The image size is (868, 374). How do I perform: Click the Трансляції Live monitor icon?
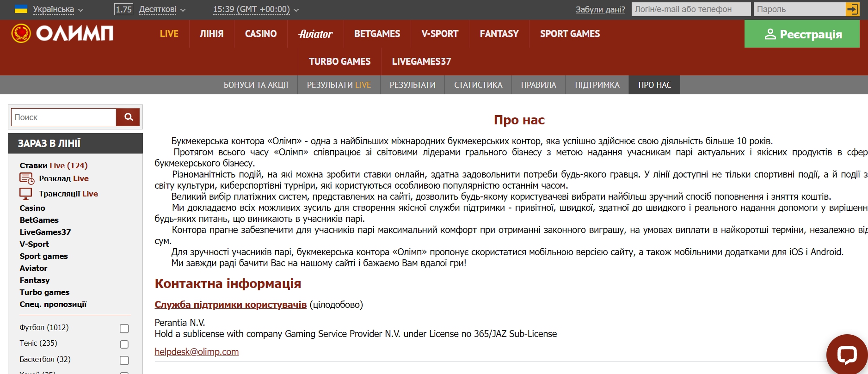[26, 194]
